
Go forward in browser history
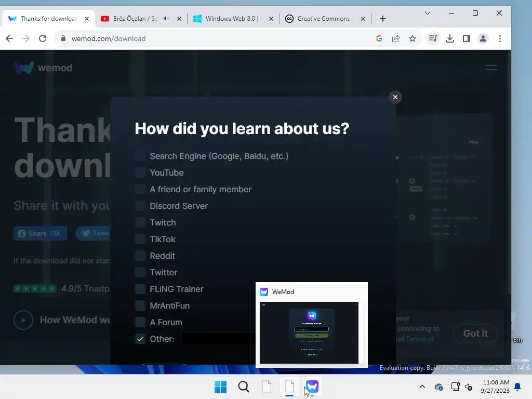point(26,38)
